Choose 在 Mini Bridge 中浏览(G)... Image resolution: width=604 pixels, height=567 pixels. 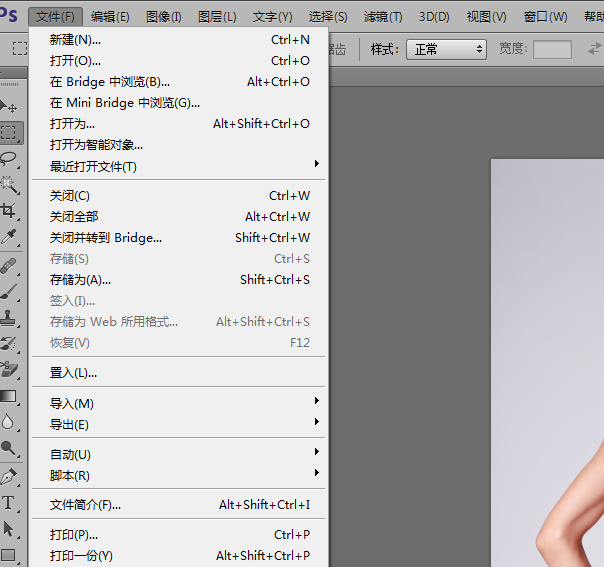click(x=179, y=103)
